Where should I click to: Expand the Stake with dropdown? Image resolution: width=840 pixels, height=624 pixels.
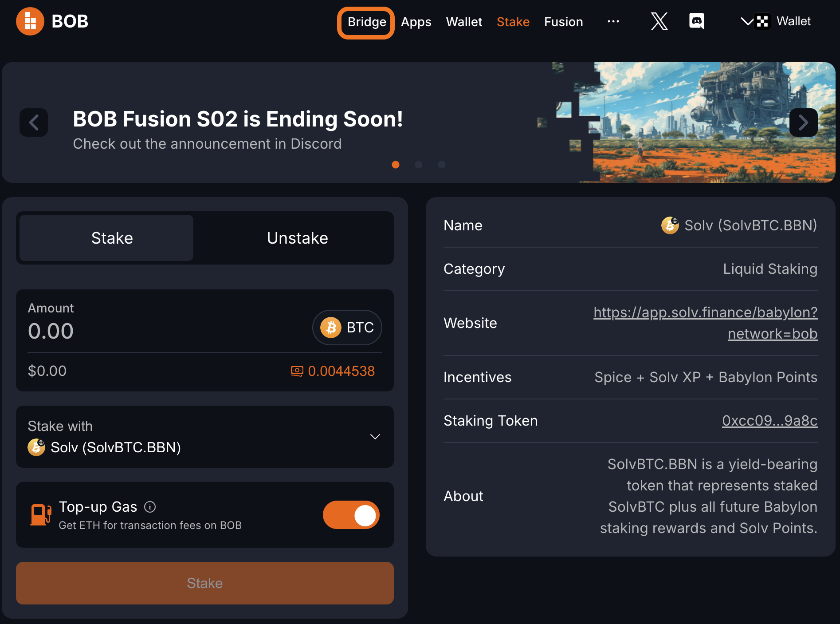(x=375, y=437)
